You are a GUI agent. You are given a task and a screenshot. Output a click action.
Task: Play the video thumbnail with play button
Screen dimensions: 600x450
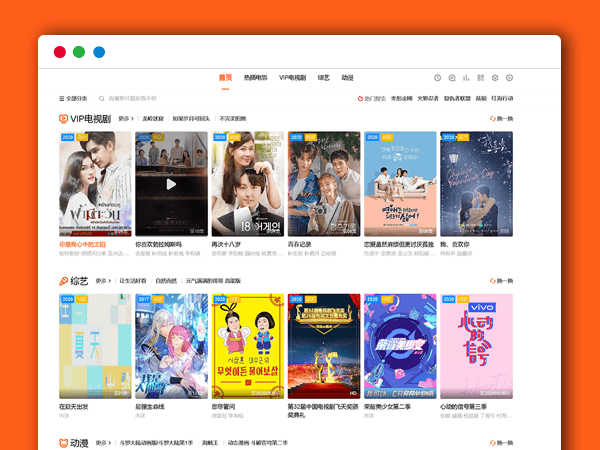[171, 184]
